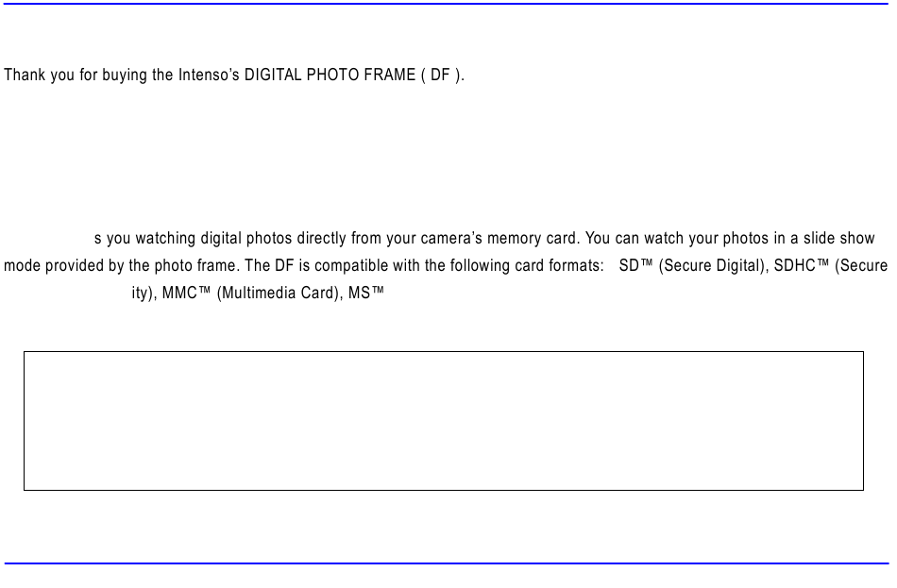Click the bottom blue horizontal divider line
This screenshot has width=897, height=588.
pos(447,563)
